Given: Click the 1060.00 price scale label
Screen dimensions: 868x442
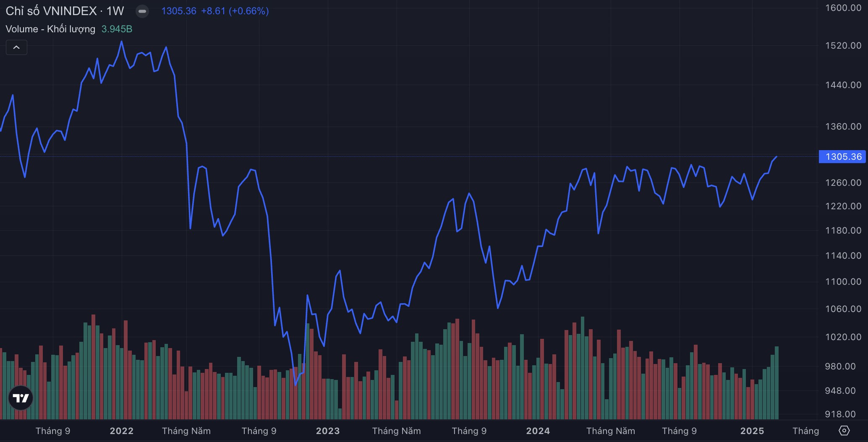Looking at the screenshot, I should pos(843,309).
